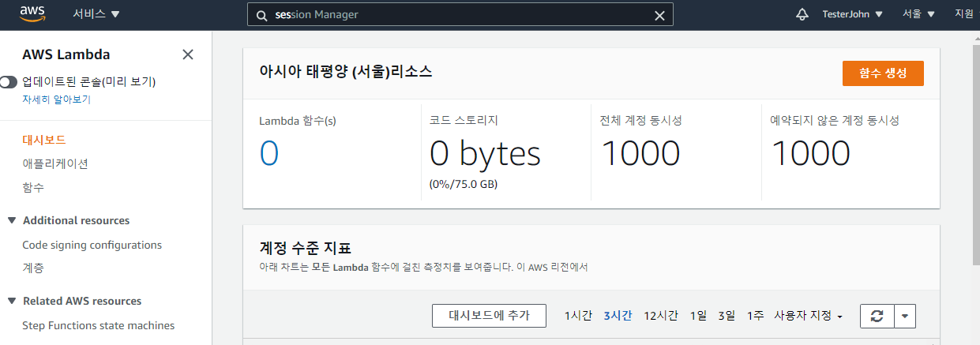
Task: Refresh the account-level metrics charts
Action: click(877, 316)
